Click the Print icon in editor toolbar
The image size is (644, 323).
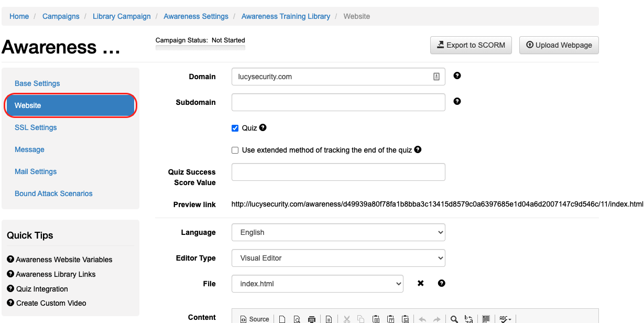click(312, 319)
